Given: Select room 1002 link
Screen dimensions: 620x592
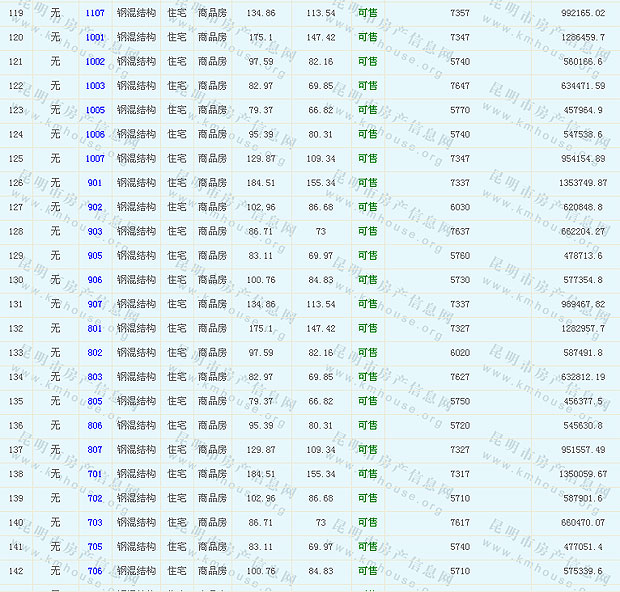Looking at the screenshot, I should [x=95, y=61].
